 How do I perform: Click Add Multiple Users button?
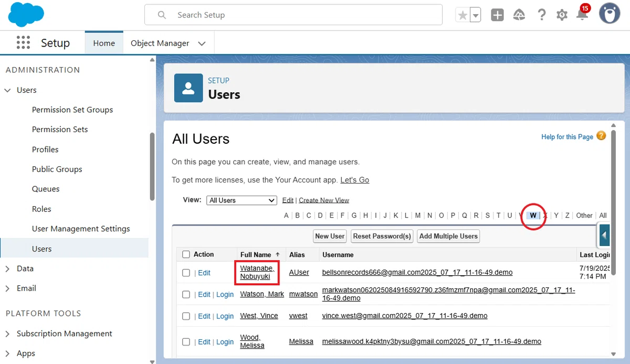(448, 236)
